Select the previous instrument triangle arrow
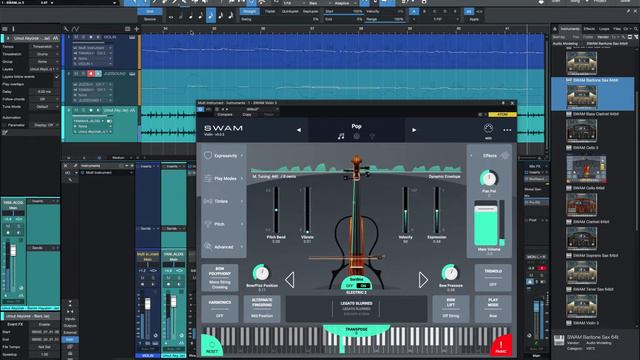The width and height of the screenshot is (640, 360). (289, 280)
